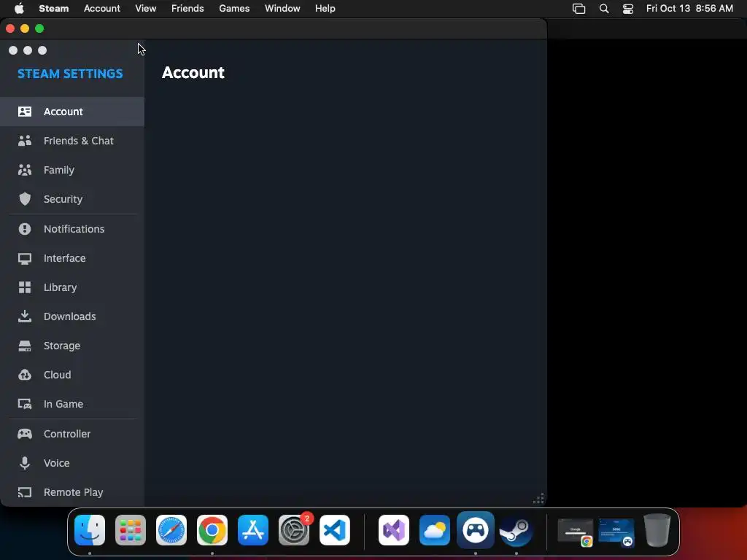Open Friends & Chat settings label
Screen dimensions: 747x560
pos(79,141)
